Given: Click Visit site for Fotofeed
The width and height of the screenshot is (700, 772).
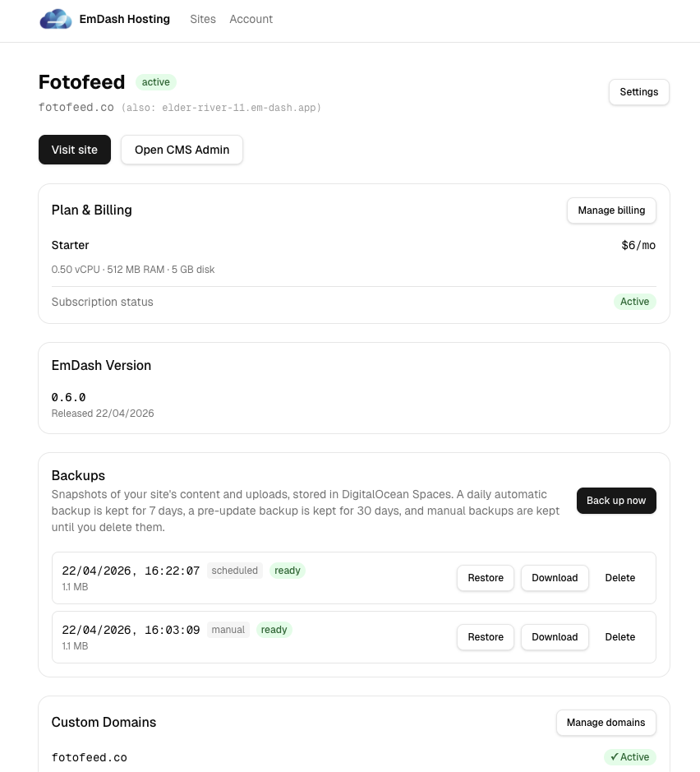Looking at the screenshot, I should click(74, 150).
